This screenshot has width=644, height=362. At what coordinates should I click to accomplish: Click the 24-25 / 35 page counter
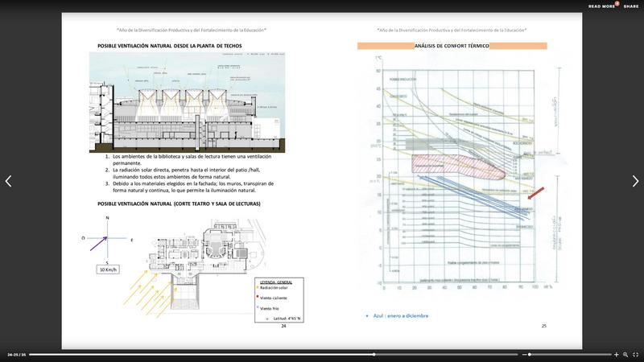pyautogui.click(x=16, y=355)
